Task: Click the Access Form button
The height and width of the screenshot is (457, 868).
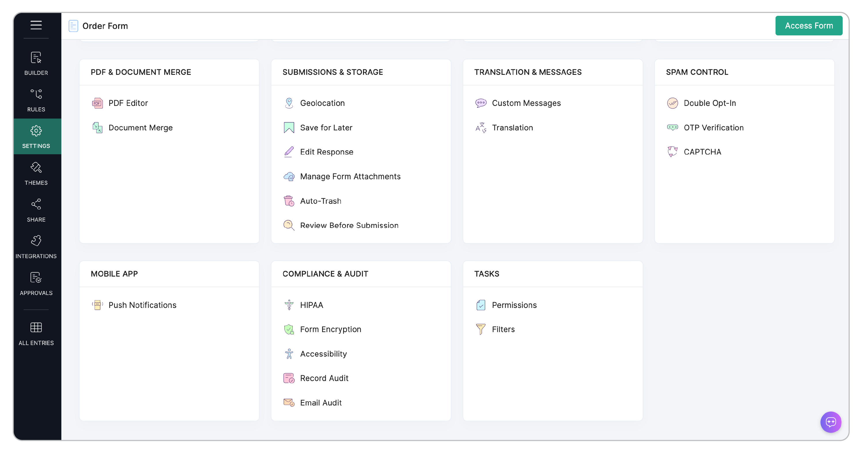Action: (809, 26)
